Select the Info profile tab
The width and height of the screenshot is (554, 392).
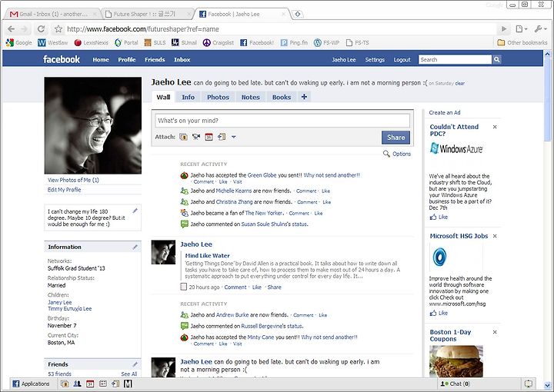pyautogui.click(x=188, y=97)
